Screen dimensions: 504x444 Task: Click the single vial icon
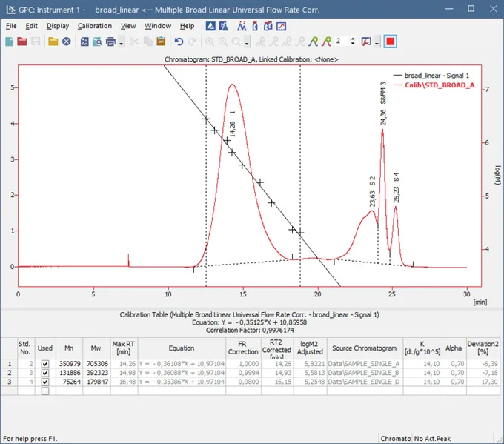coord(255,26)
